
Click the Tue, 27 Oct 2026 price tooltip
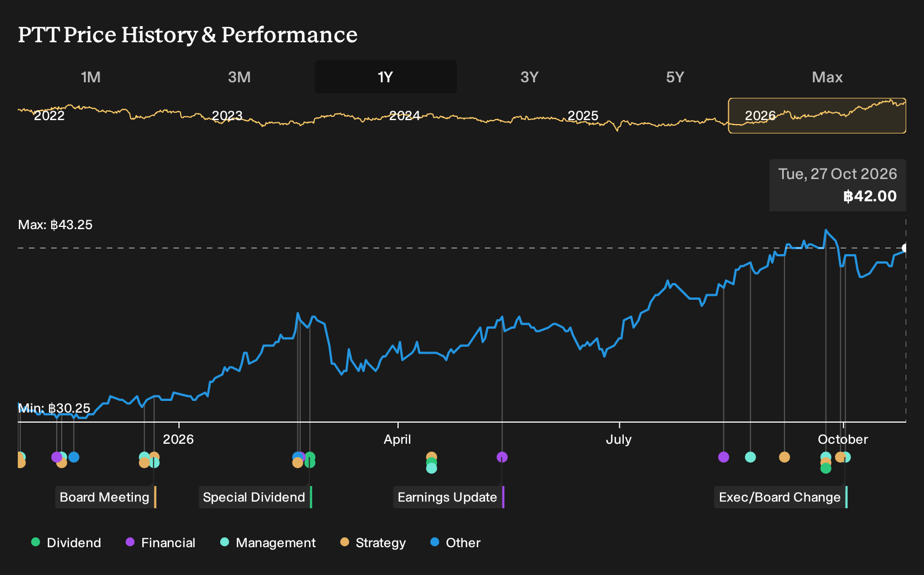pos(838,185)
